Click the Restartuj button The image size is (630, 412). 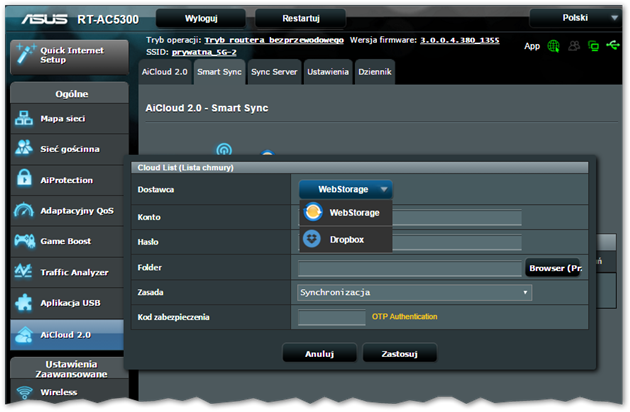tap(301, 18)
